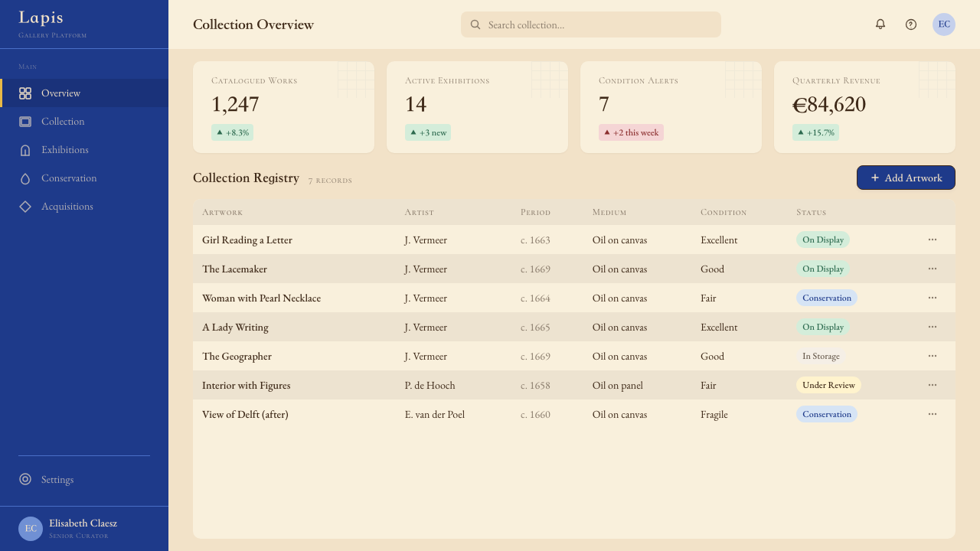Image resolution: width=980 pixels, height=551 pixels.
Task: Click the Acquisitions diamond icon
Action: click(x=25, y=207)
